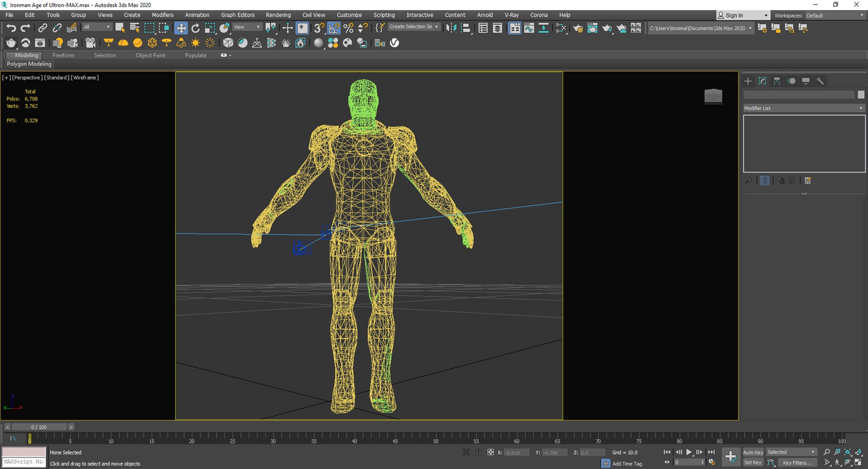Click the Rectangular Selection Region icon

pyautogui.click(x=149, y=28)
